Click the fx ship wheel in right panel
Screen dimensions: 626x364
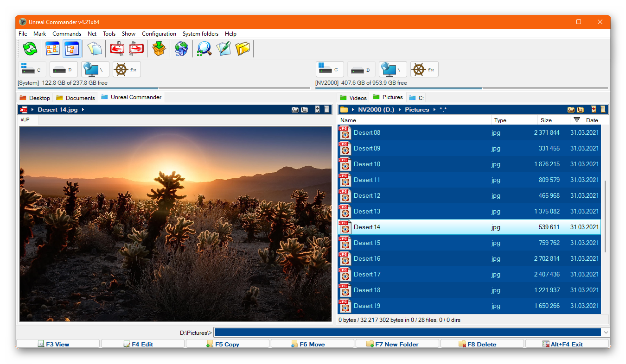click(424, 69)
